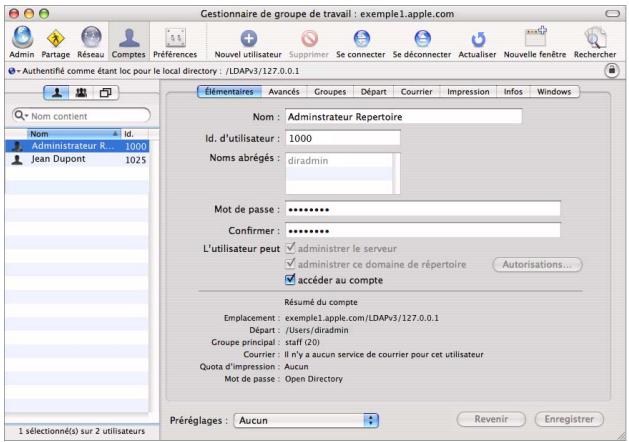
Task: Click the user ID 1025 cell
Action: point(136,160)
